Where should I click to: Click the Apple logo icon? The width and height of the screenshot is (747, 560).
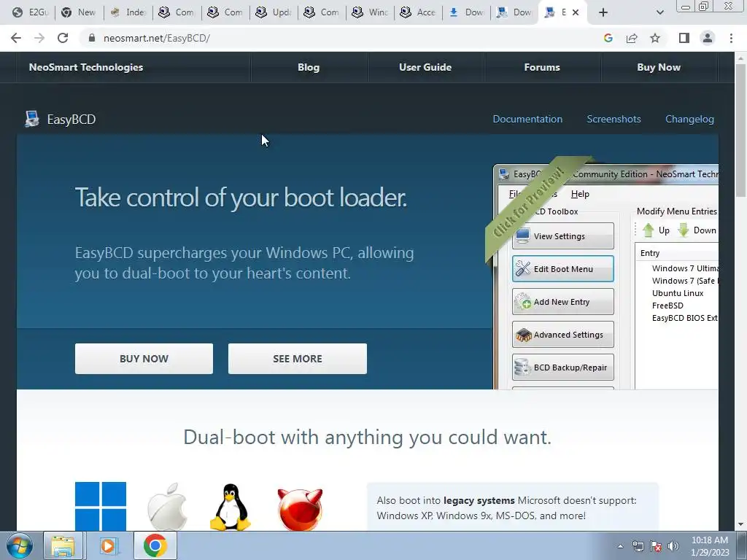[167, 507]
